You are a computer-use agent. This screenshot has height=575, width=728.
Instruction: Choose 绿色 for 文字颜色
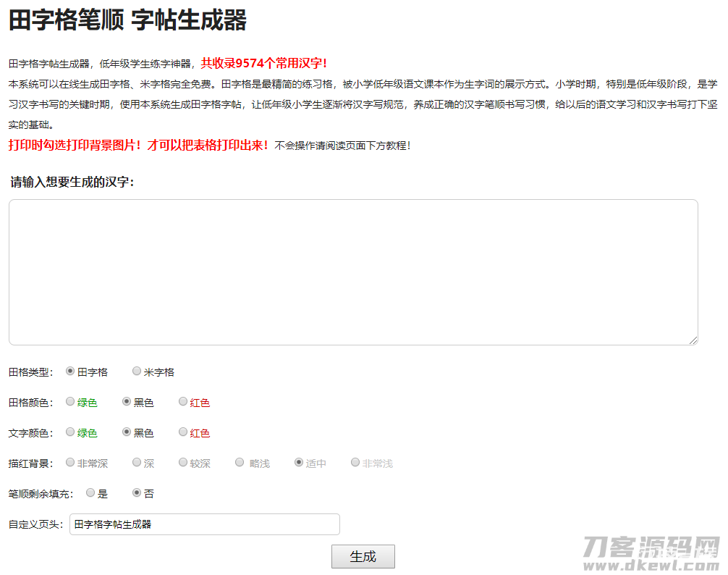click(x=70, y=432)
